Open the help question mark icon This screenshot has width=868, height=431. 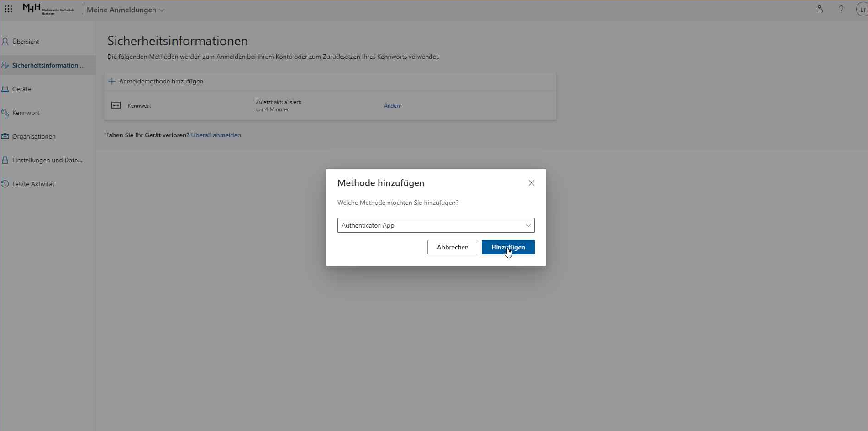tap(841, 9)
